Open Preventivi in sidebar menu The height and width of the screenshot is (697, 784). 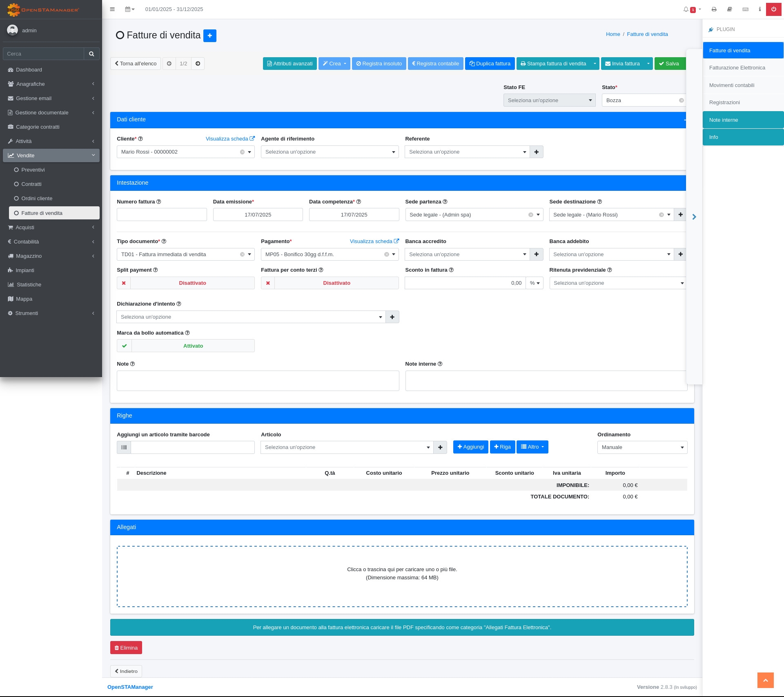pyautogui.click(x=33, y=170)
